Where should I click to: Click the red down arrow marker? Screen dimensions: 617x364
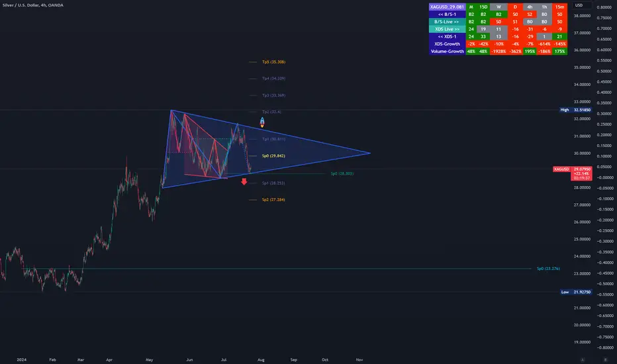pyautogui.click(x=244, y=181)
